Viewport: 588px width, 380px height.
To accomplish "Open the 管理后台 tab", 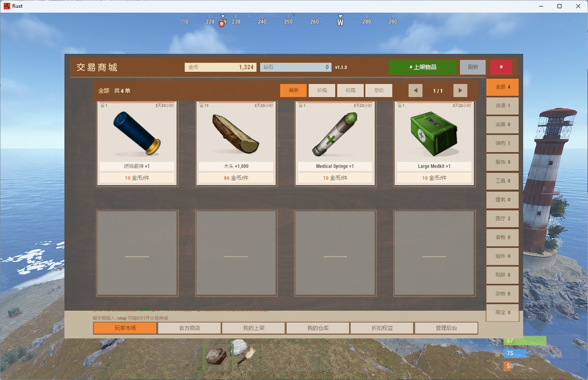I will pos(447,328).
